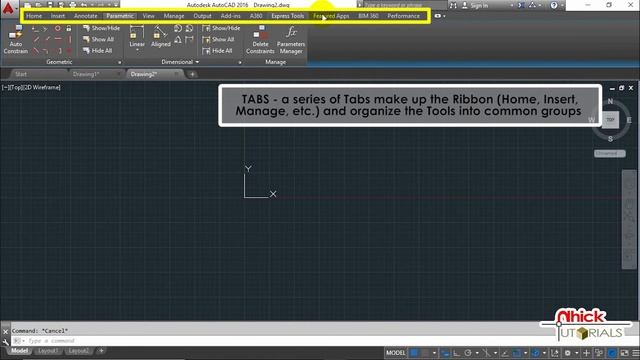The width and height of the screenshot is (640, 360).
Task: Open the Express Tools ribbon tab
Action: click(288, 16)
